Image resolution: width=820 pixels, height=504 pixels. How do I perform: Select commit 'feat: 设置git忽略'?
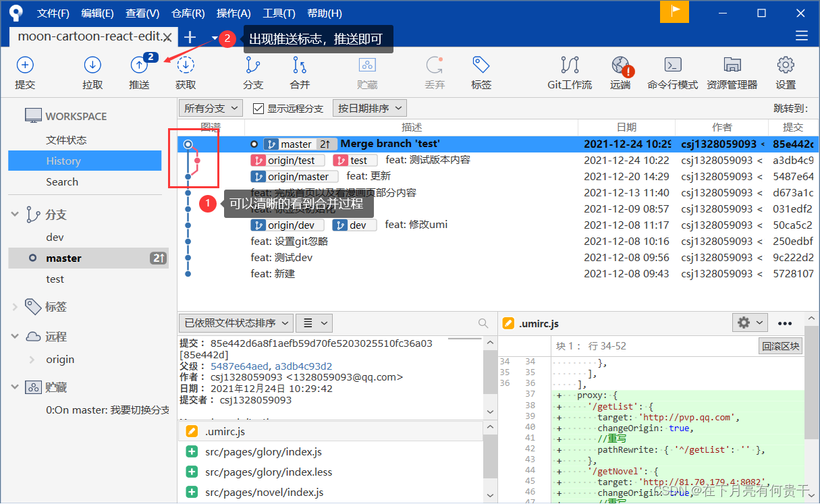pyautogui.click(x=498, y=241)
